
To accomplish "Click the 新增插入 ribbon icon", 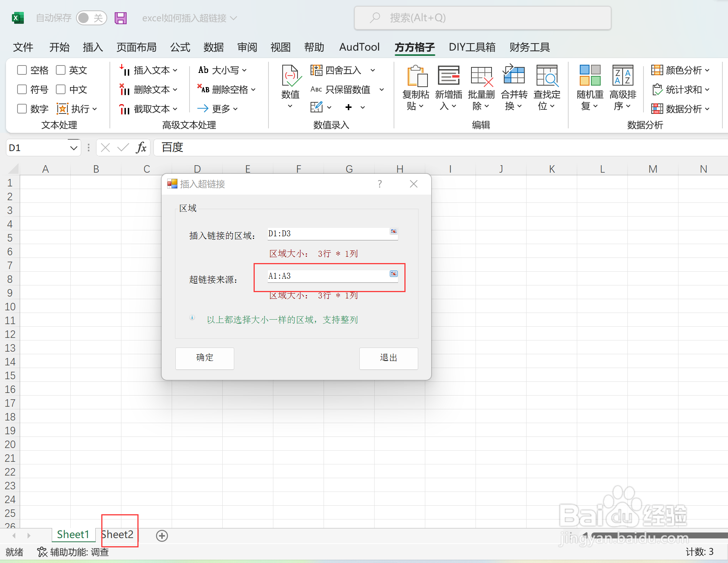I will (448, 76).
